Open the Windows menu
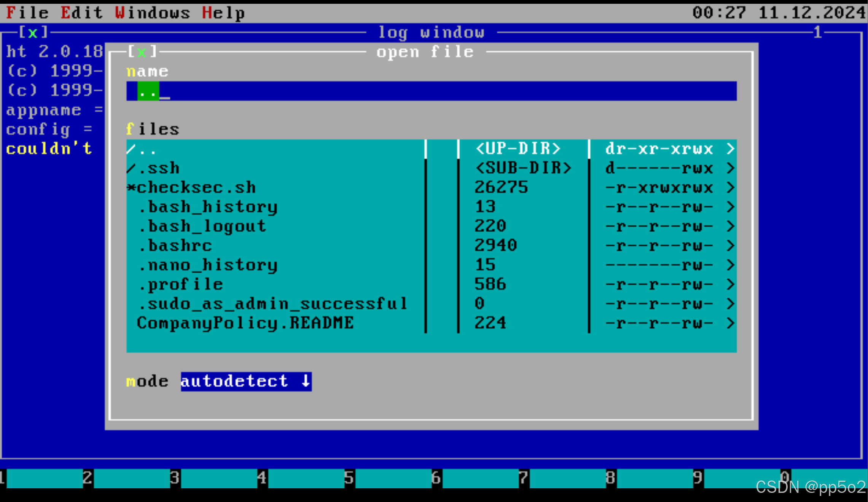The image size is (868, 502). pyautogui.click(x=152, y=13)
